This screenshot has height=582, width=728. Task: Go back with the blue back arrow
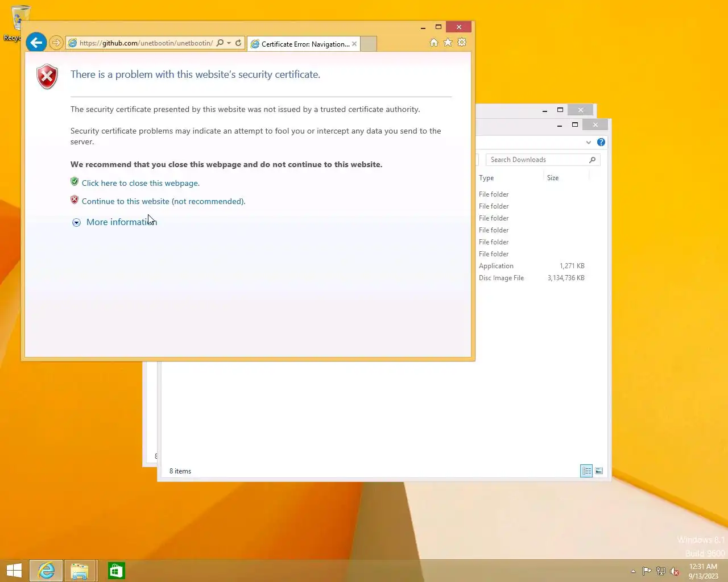tap(36, 42)
